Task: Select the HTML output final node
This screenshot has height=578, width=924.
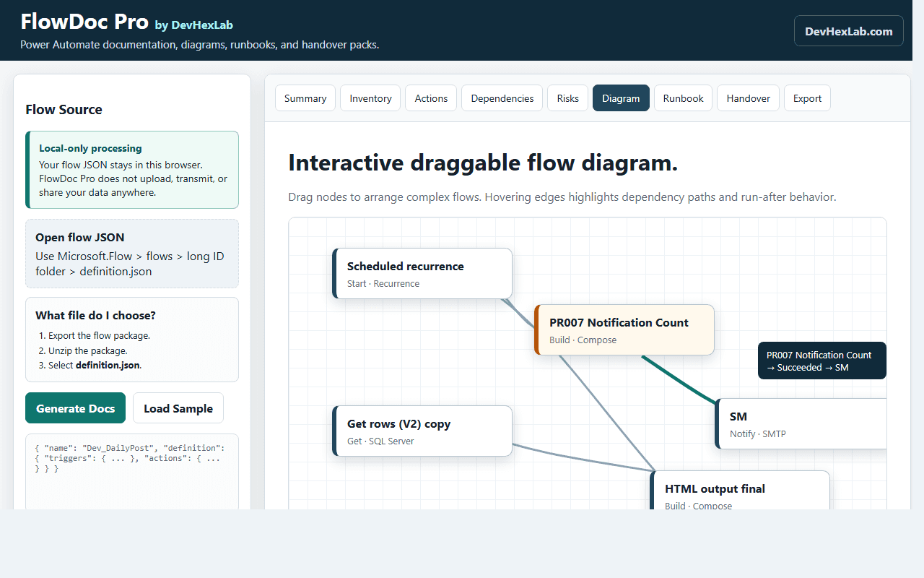Action: [x=740, y=491]
